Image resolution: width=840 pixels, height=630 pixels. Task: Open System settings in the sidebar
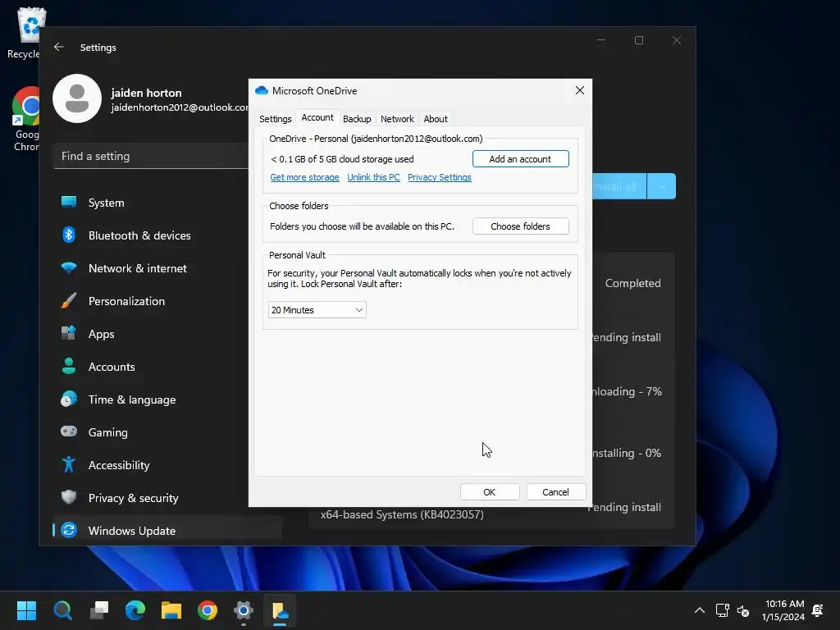click(167, 203)
